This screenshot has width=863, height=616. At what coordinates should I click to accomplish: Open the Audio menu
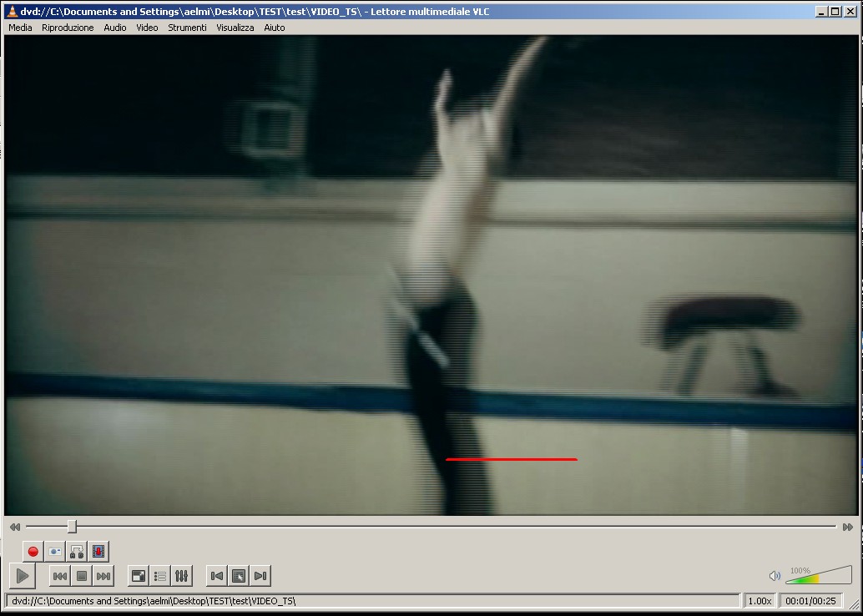click(x=115, y=28)
